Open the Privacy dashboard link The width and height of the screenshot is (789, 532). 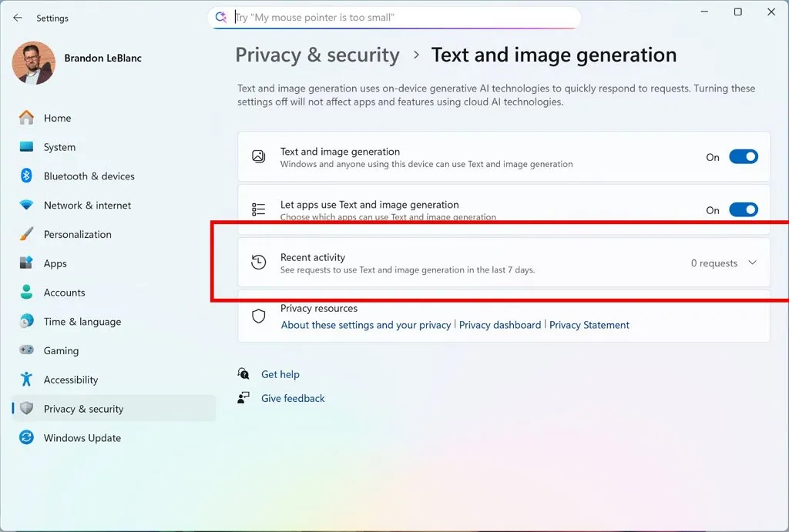pyautogui.click(x=499, y=325)
